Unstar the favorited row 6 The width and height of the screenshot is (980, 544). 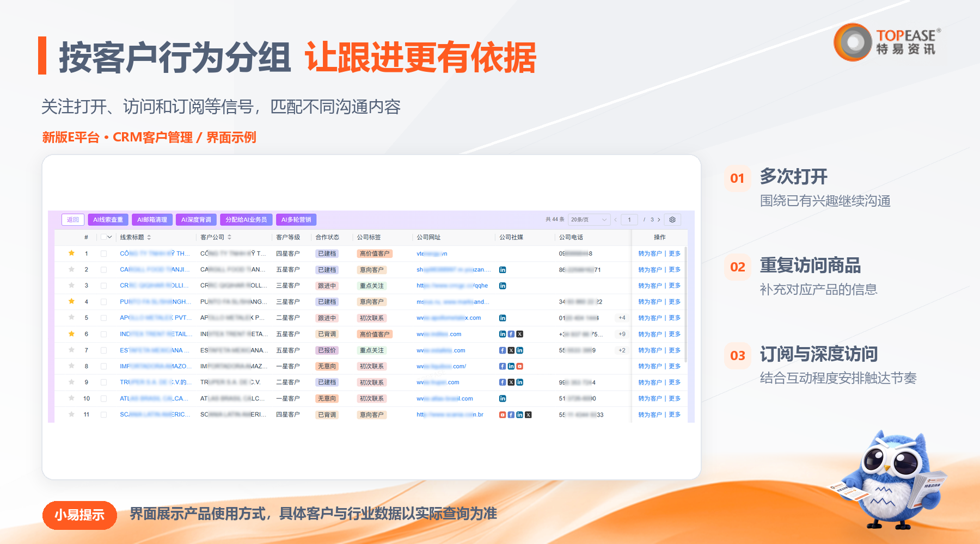[x=71, y=334]
